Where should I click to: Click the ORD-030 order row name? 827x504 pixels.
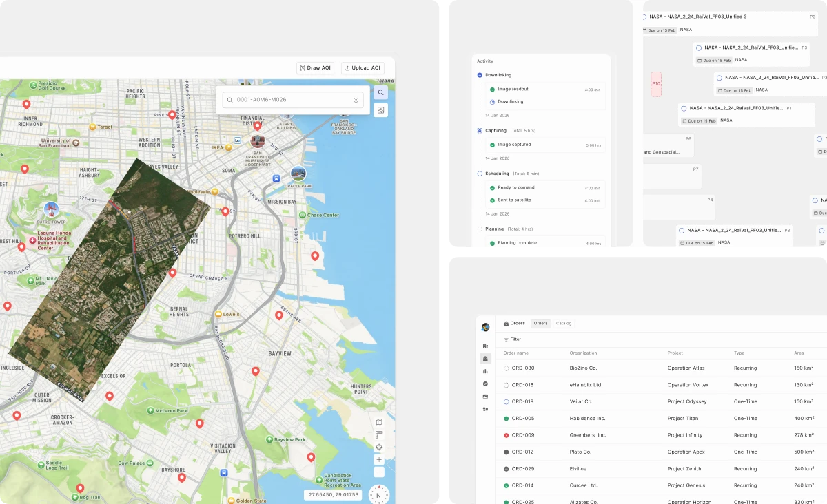(523, 368)
